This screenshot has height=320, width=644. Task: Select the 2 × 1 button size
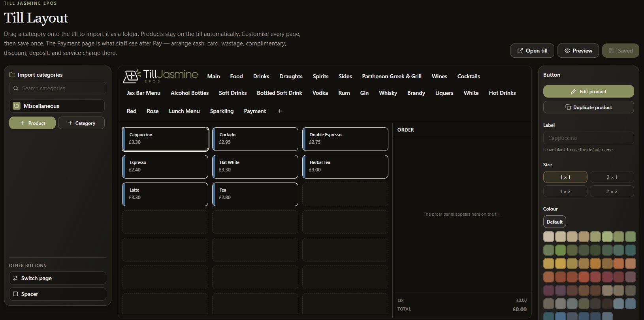point(612,177)
